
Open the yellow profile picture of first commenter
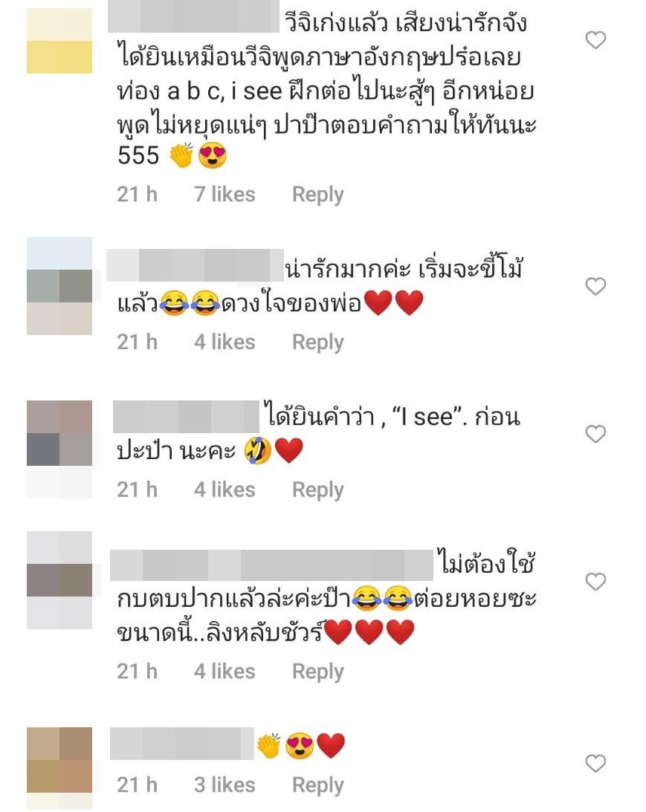(59, 41)
